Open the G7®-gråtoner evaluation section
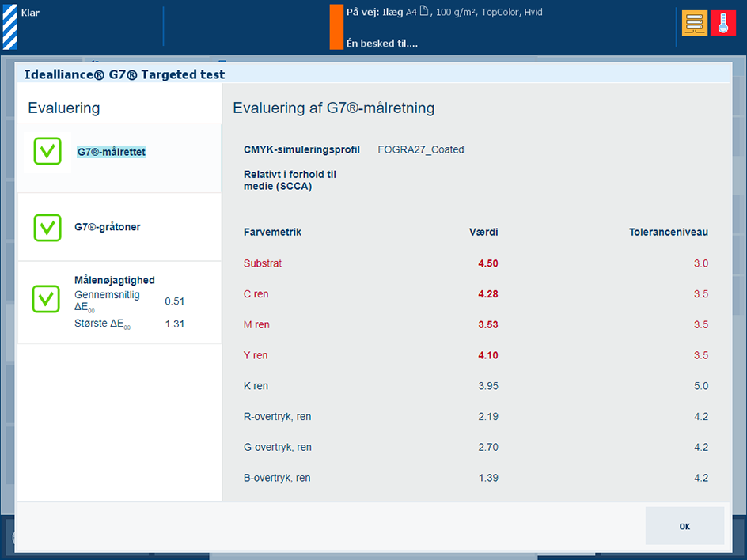747x560 pixels. pyautogui.click(x=119, y=227)
